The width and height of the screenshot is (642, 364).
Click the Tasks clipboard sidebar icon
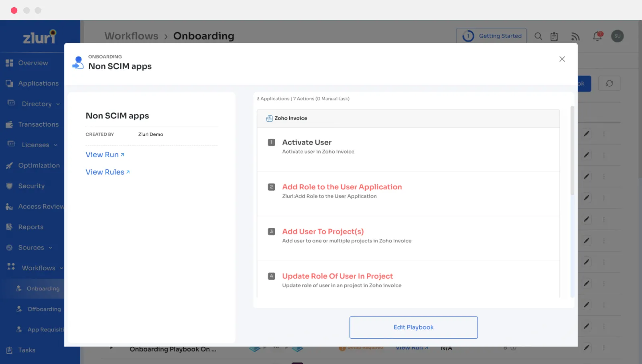9,350
